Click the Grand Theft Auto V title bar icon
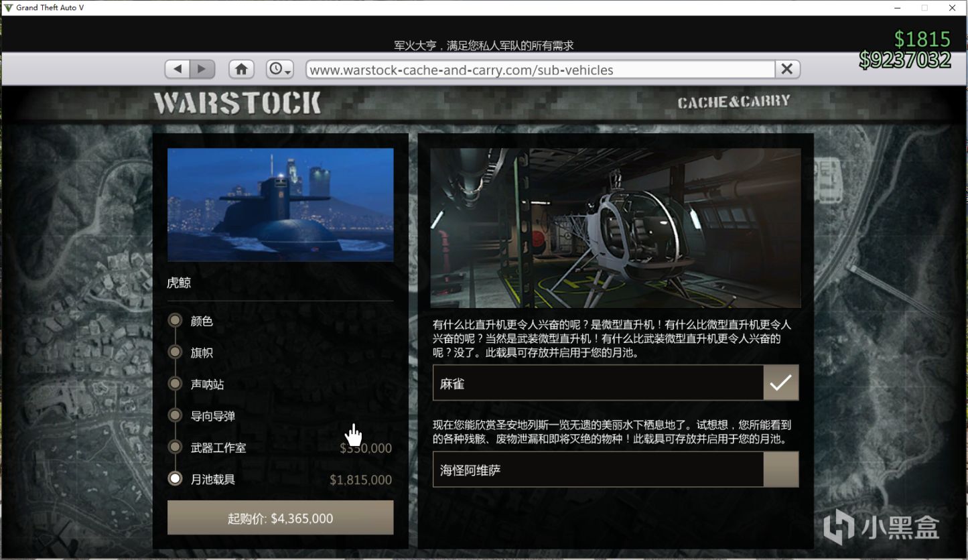968x560 pixels. [9, 7]
